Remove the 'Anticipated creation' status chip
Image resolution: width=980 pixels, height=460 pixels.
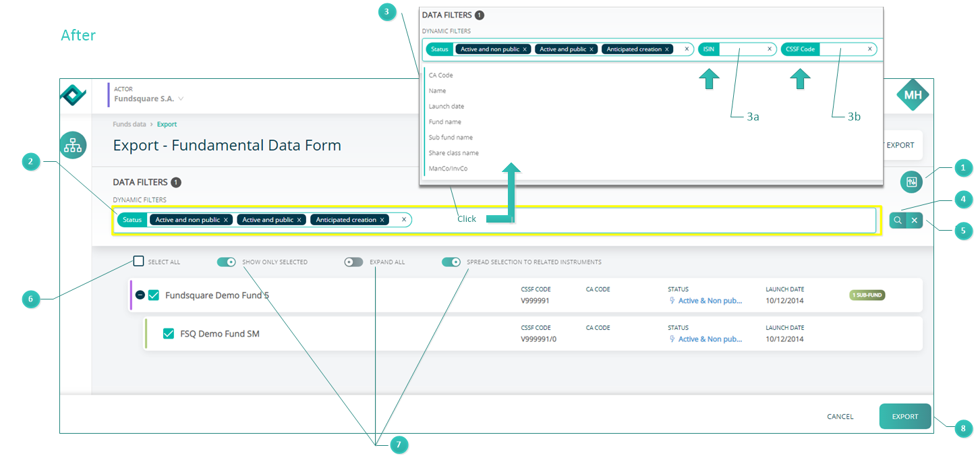coord(382,220)
